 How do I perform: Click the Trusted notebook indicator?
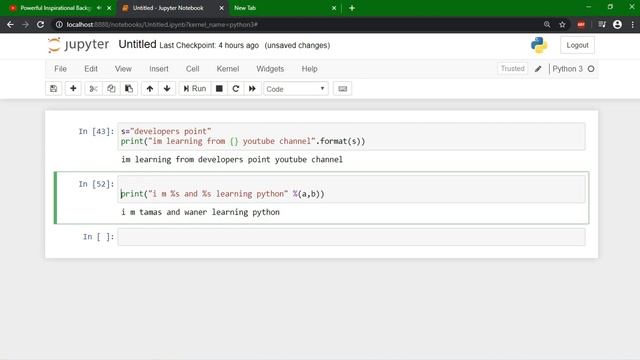pyautogui.click(x=513, y=69)
